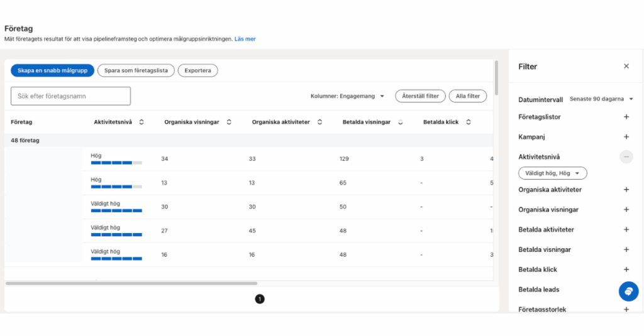Sort by Organiska visningar column arrows
Viewport: 644px width, 336px height.
229,122
